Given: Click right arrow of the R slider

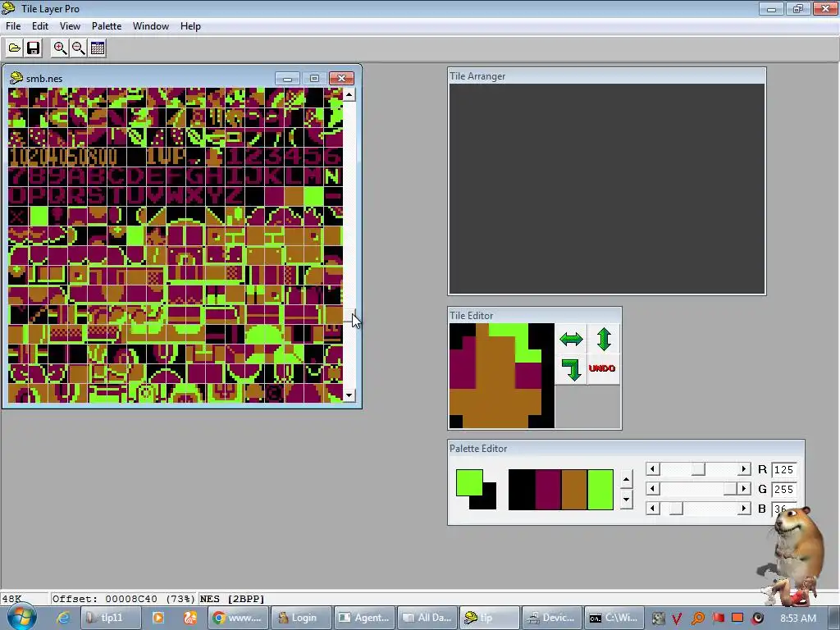Looking at the screenshot, I should (743, 469).
